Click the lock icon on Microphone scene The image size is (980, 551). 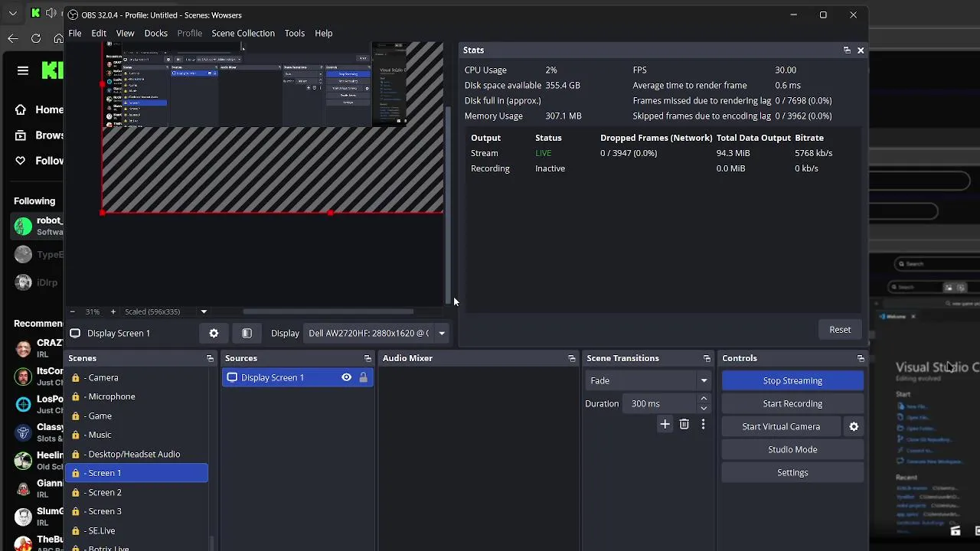76,396
